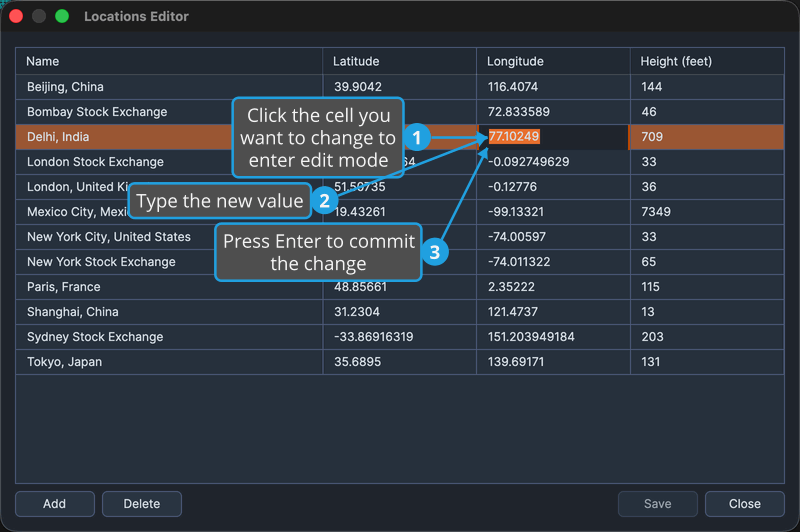Click the Close button
The width and height of the screenshot is (800, 532).
coord(744,504)
